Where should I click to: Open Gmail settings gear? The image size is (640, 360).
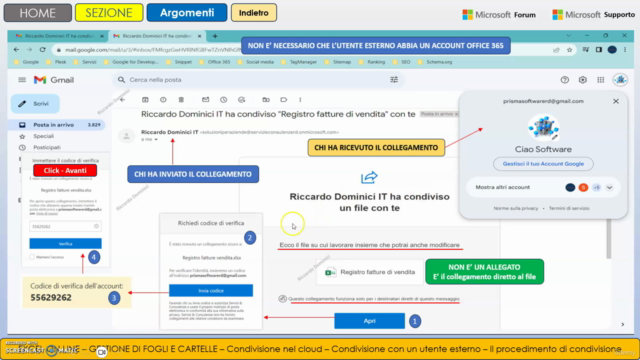pyautogui.click(x=582, y=80)
